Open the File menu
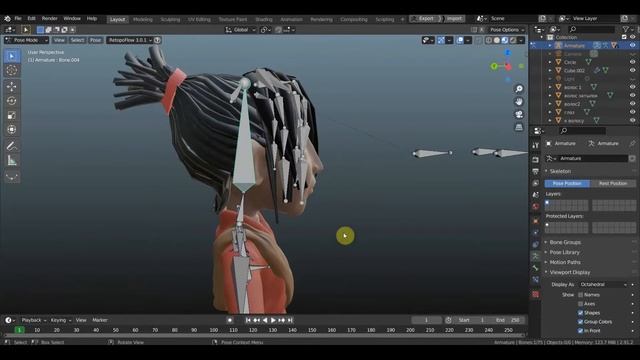This screenshot has height=360, width=640. [18, 19]
